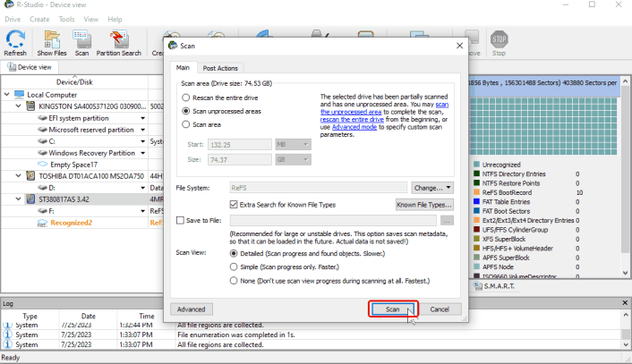Click the Empty Space17 icon
The height and width of the screenshot is (364, 632).
pos(42,165)
